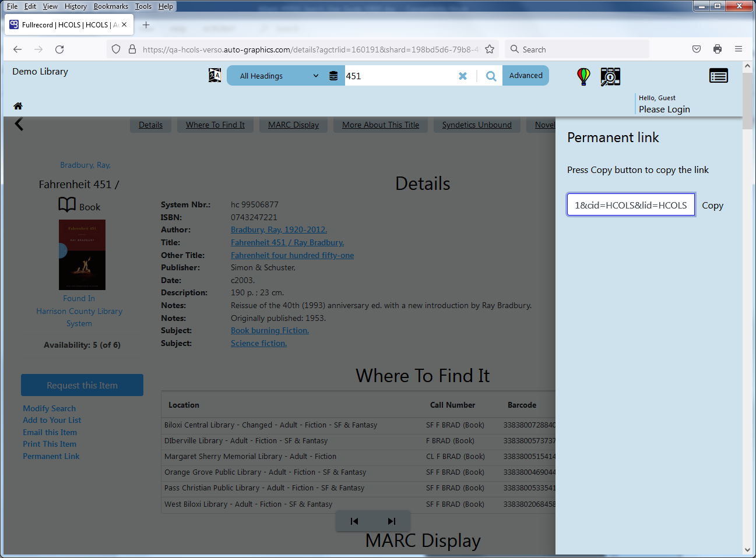Open the Edit menu
The height and width of the screenshot is (558, 756).
[30, 6]
